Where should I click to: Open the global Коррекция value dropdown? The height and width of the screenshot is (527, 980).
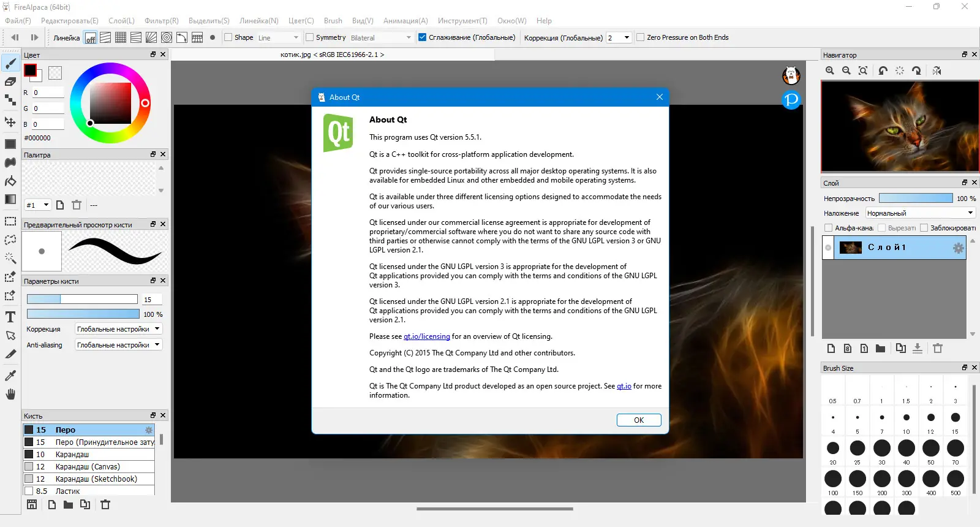pos(619,37)
